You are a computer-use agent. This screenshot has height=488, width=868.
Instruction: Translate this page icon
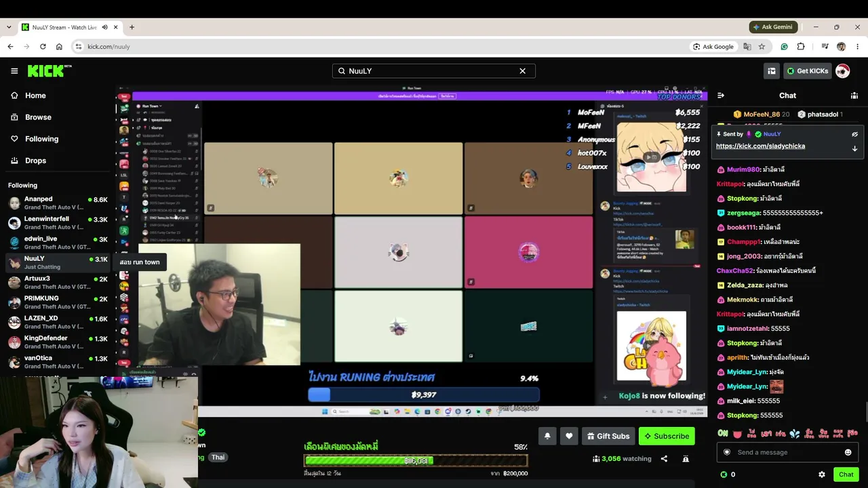click(747, 47)
